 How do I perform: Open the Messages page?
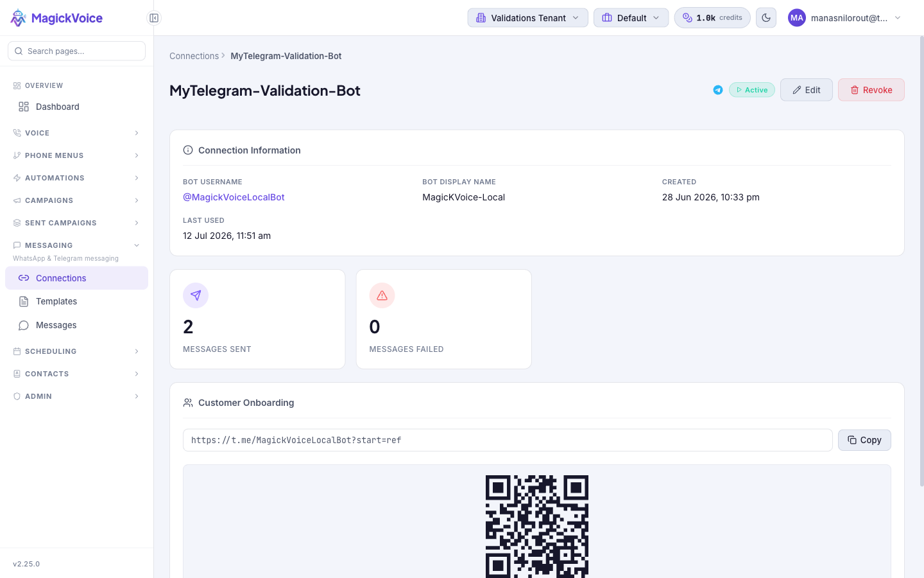(x=76, y=325)
